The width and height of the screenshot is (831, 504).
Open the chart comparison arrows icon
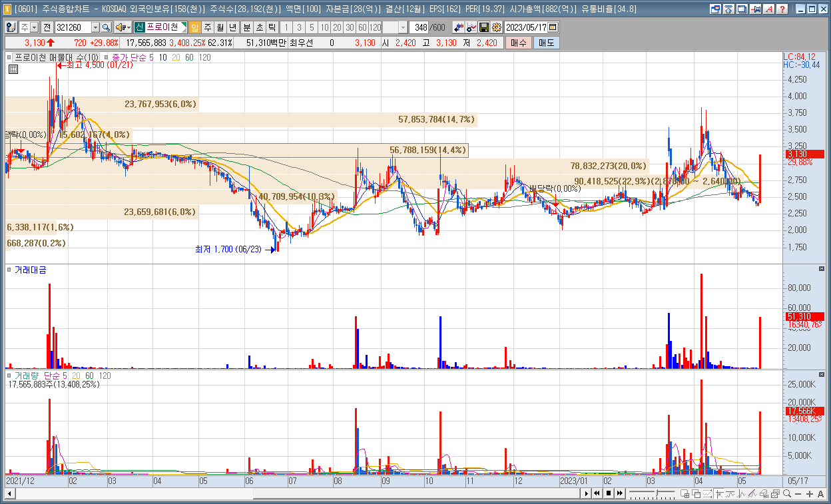(459, 27)
